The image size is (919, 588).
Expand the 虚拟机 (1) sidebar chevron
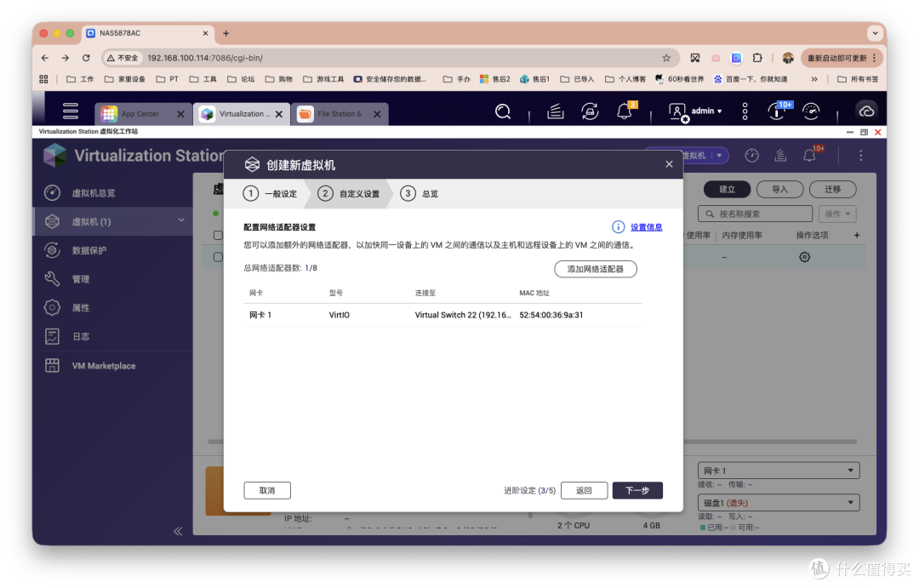181,220
